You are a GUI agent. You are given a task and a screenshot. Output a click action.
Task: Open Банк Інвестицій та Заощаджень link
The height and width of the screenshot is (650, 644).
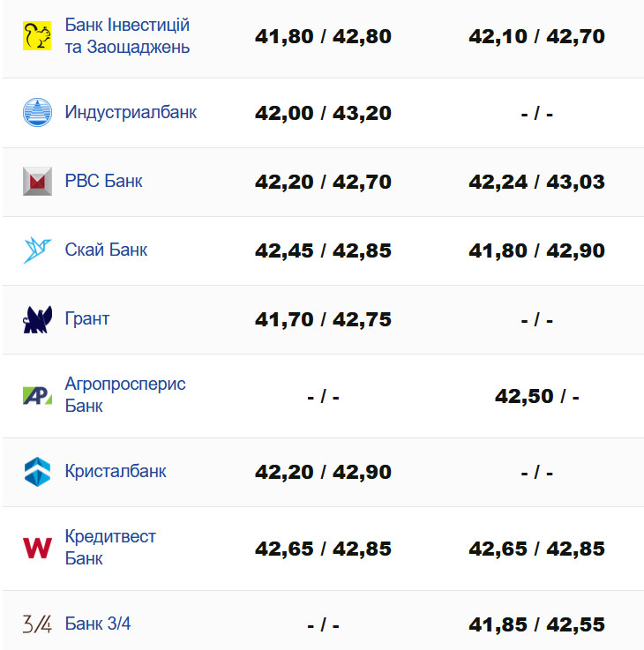pyautogui.click(x=127, y=36)
